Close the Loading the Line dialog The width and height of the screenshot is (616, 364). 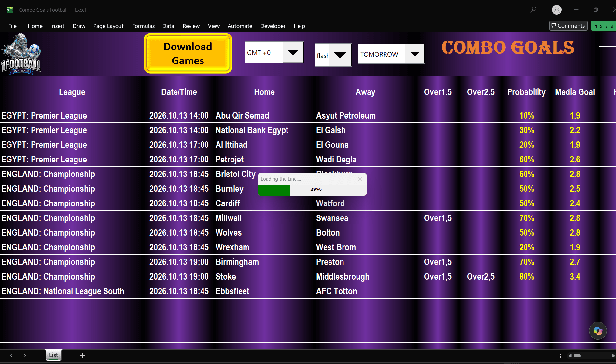click(x=360, y=179)
